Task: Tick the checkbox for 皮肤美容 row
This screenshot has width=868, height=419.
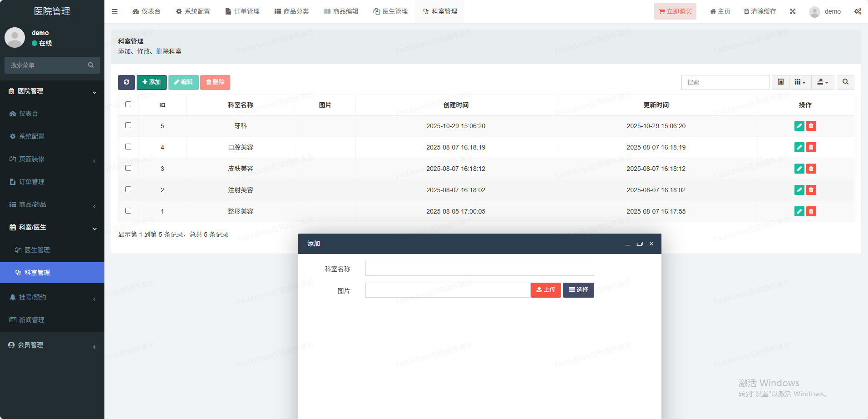Action: [128, 168]
